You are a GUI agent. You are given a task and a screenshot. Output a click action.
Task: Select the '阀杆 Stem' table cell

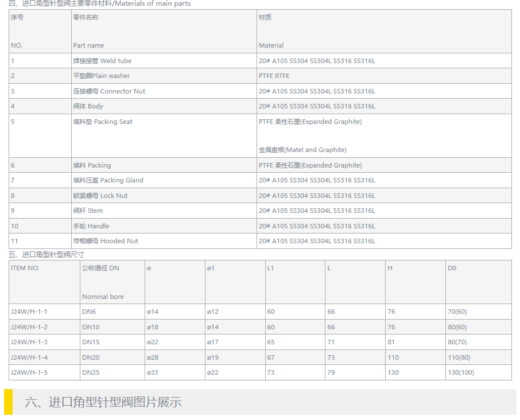pyautogui.click(x=88, y=211)
